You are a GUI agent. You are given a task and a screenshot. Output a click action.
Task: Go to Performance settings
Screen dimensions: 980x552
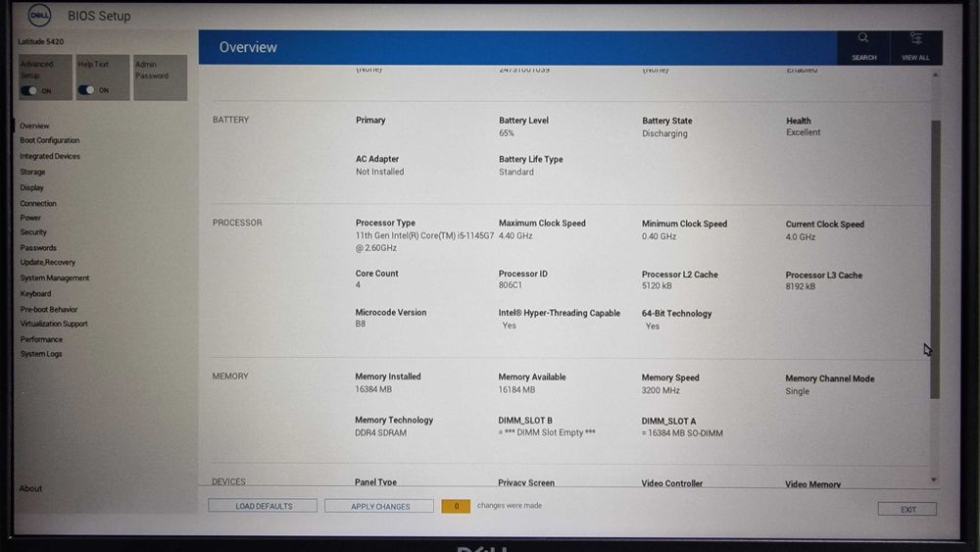41,339
